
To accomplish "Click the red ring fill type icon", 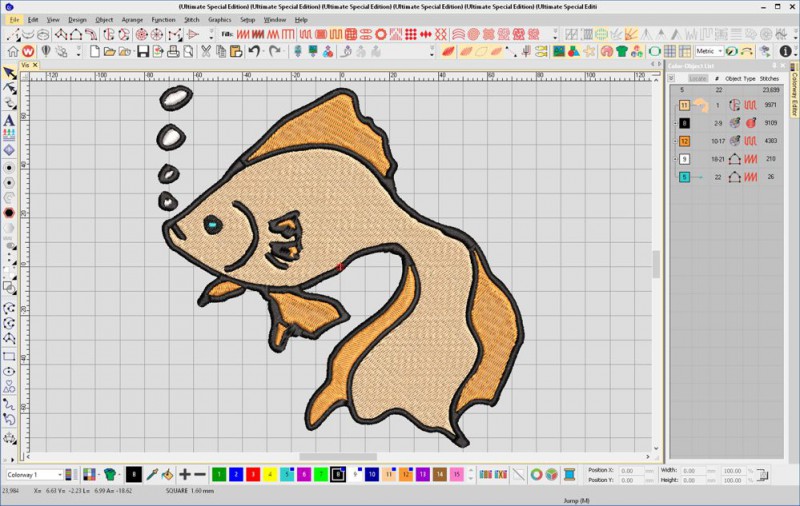I will pos(381,34).
